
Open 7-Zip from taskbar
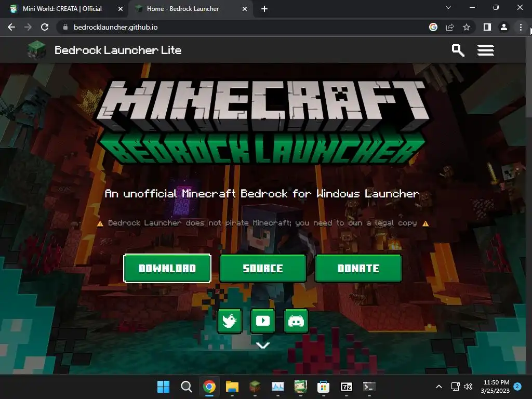tap(346, 387)
